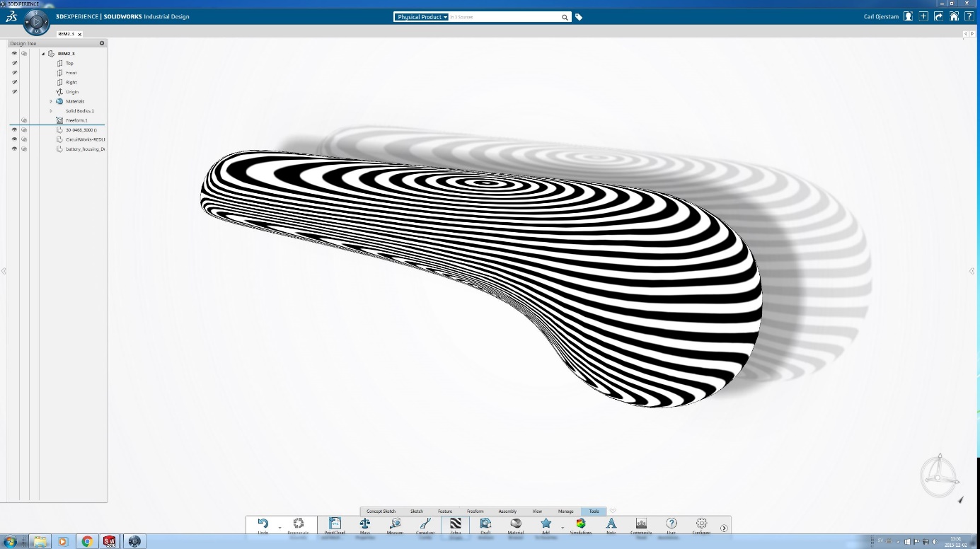Open the Concept Sketch tab
The width and height of the screenshot is (980, 549).
[x=381, y=511]
